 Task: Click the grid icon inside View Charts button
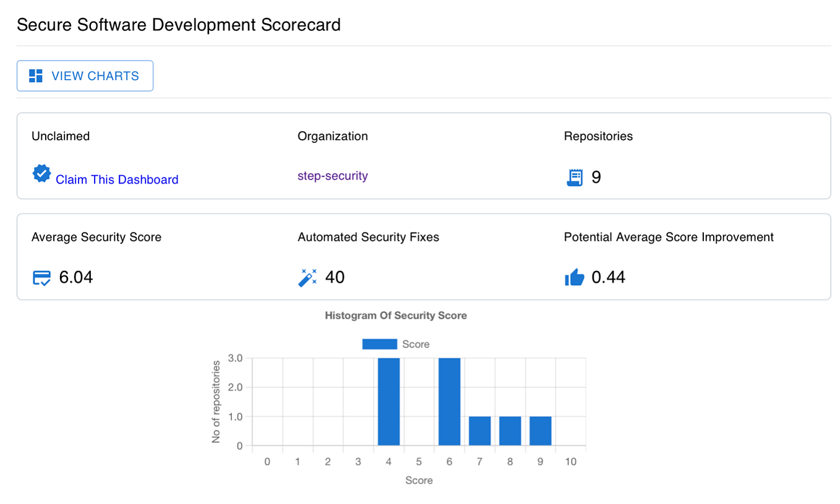(36, 75)
